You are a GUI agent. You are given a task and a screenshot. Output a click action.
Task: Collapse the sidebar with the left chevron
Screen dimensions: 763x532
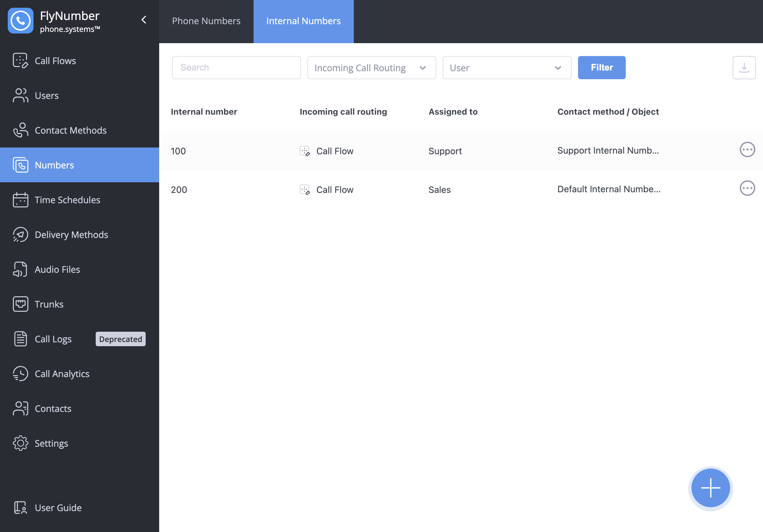[144, 20]
